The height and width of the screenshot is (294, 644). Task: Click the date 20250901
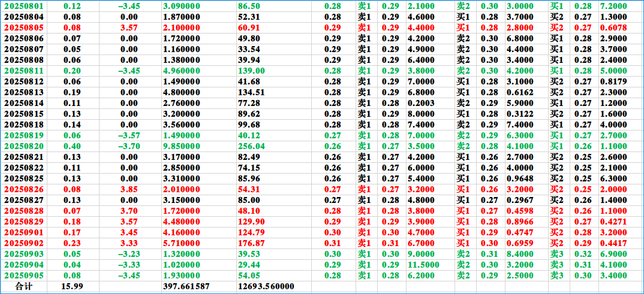(23, 232)
